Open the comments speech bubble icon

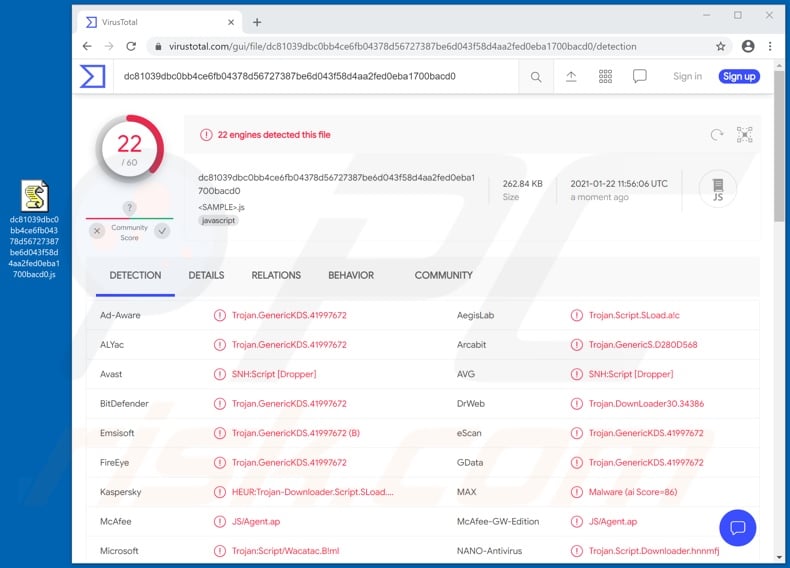[639, 76]
